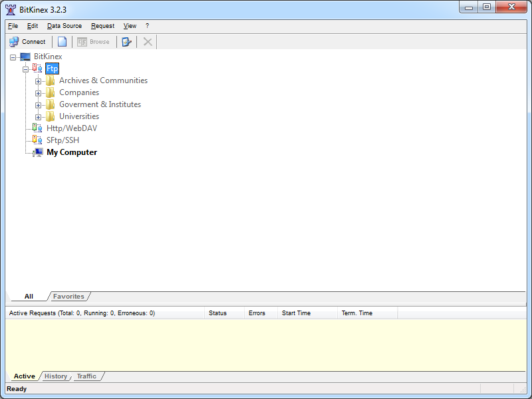Image resolution: width=532 pixels, height=399 pixels.
Task: Switch to the History tab
Action: (56, 376)
